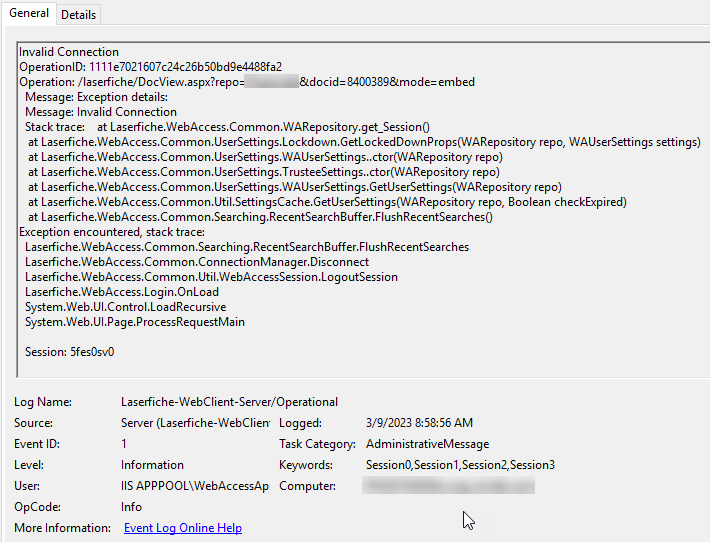This screenshot has width=710, height=542.
Task: Click the 'Session: 5fes0sv0' line
Action: coord(70,351)
